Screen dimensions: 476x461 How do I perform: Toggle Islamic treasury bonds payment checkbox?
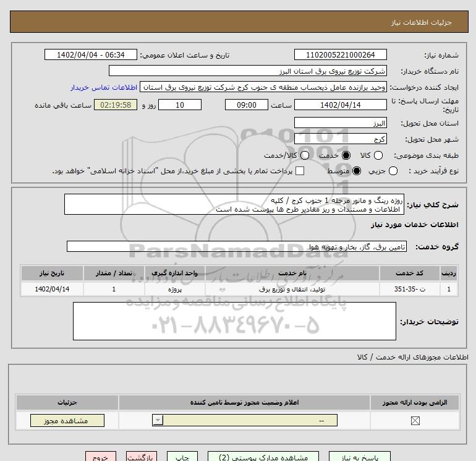tap(300, 171)
